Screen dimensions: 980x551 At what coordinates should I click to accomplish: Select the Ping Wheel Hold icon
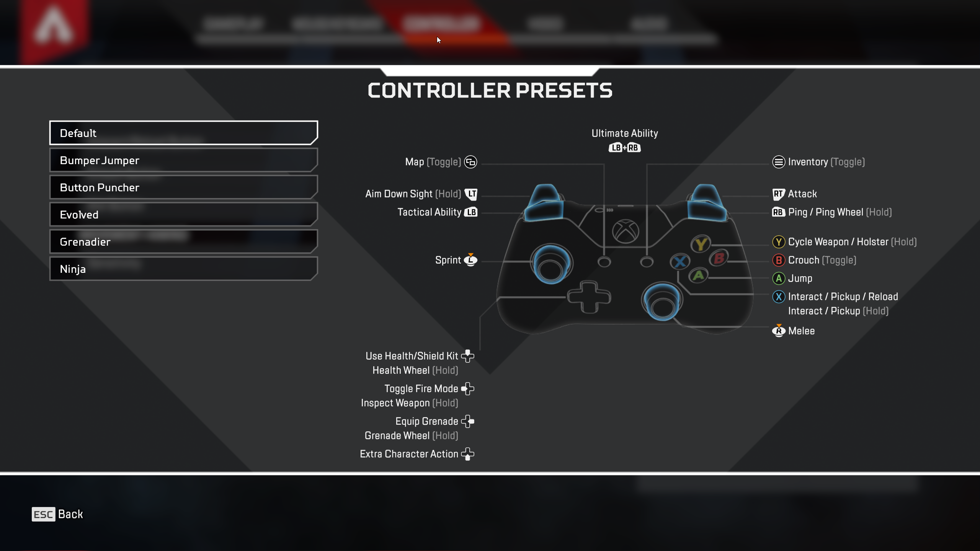point(777,212)
